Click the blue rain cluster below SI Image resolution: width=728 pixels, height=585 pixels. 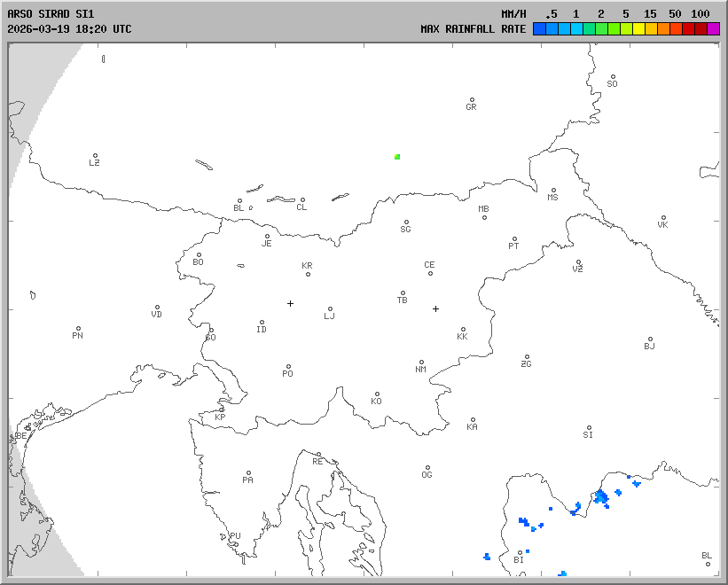(x=602, y=496)
